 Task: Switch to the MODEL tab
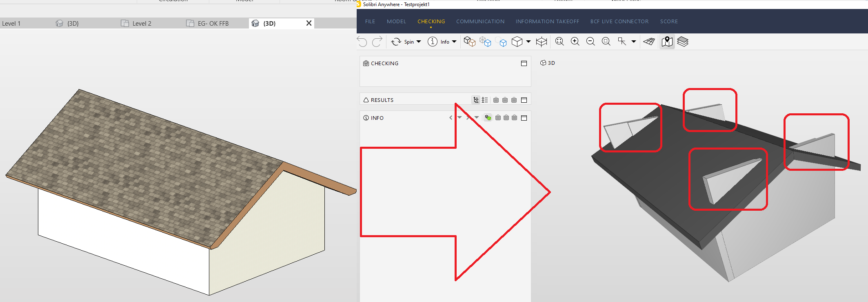(x=396, y=22)
